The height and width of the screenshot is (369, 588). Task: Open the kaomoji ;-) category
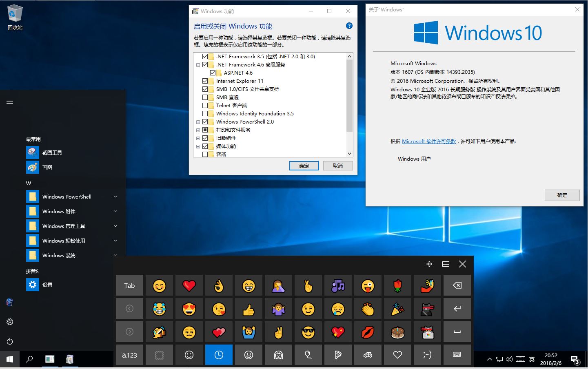coord(427,355)
